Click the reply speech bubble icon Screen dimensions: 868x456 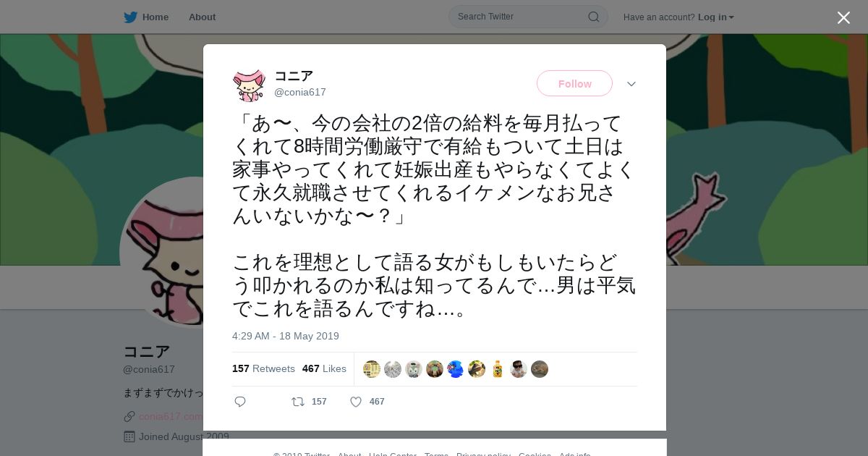pyautogui.click(x=240, y=402)
